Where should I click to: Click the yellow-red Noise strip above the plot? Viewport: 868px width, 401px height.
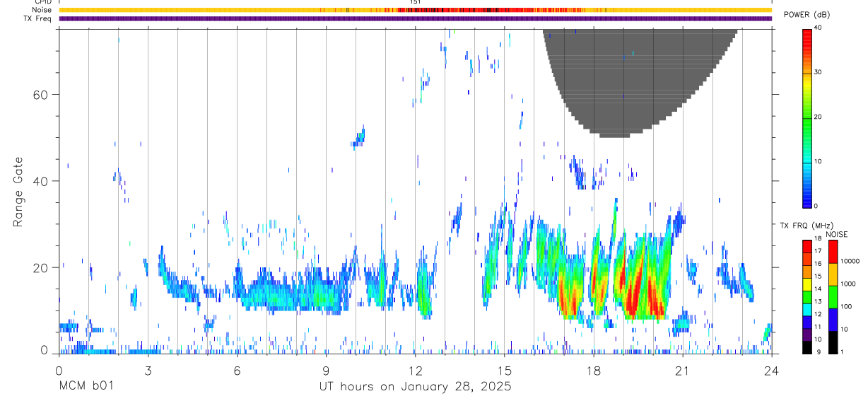click(415, 10)
